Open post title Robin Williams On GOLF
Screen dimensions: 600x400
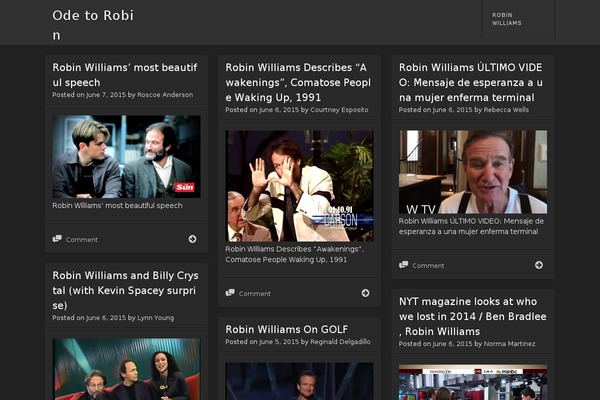pos(287,329)
